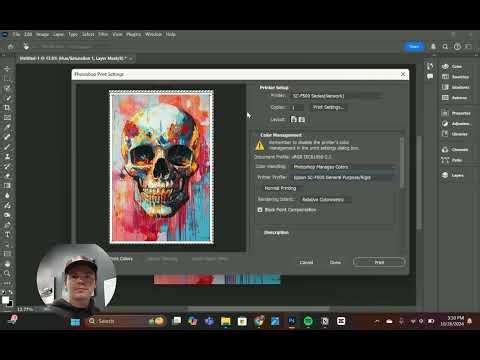Select the Eyedropper tool

(7, 127)
